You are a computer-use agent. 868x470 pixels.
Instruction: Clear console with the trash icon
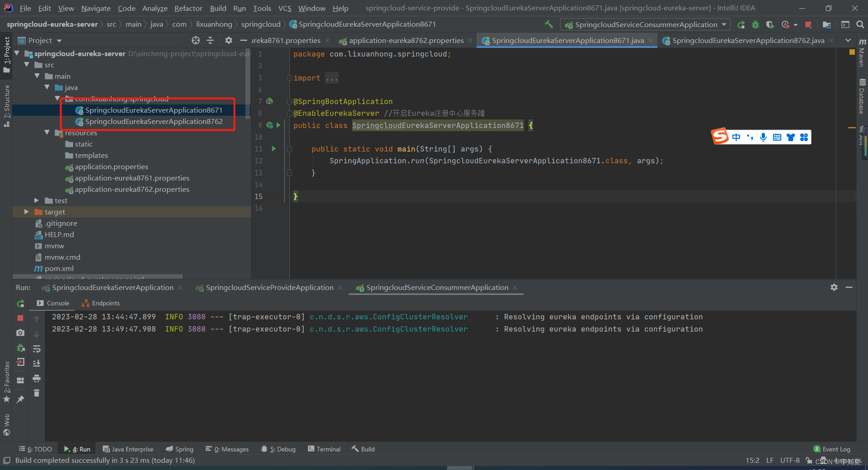point(37,393)
